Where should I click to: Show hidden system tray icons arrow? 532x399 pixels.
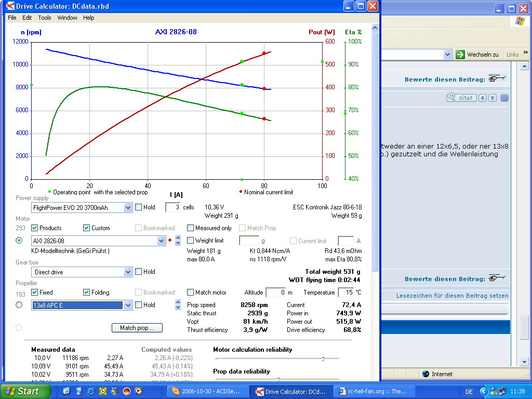(x=484, y=392)
